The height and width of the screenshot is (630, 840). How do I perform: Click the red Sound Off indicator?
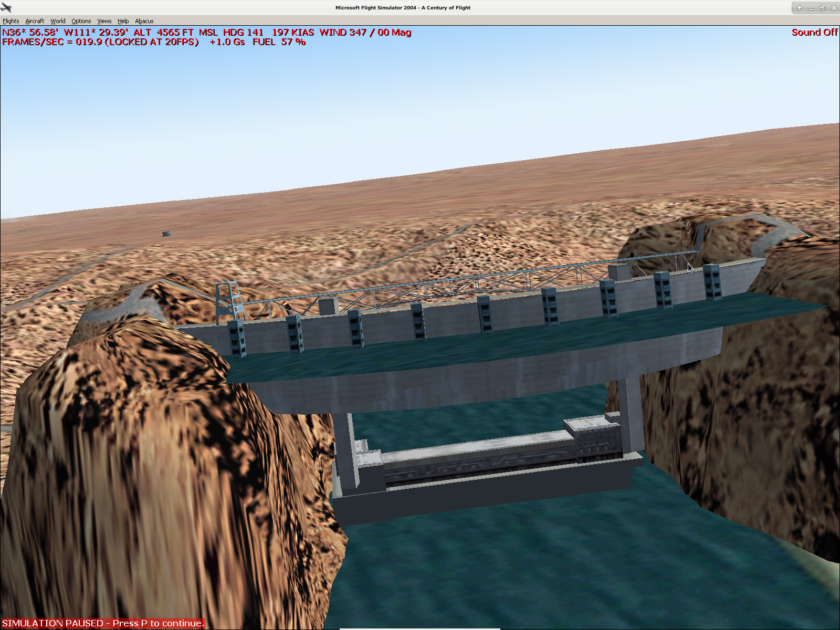tap(814, 33)
